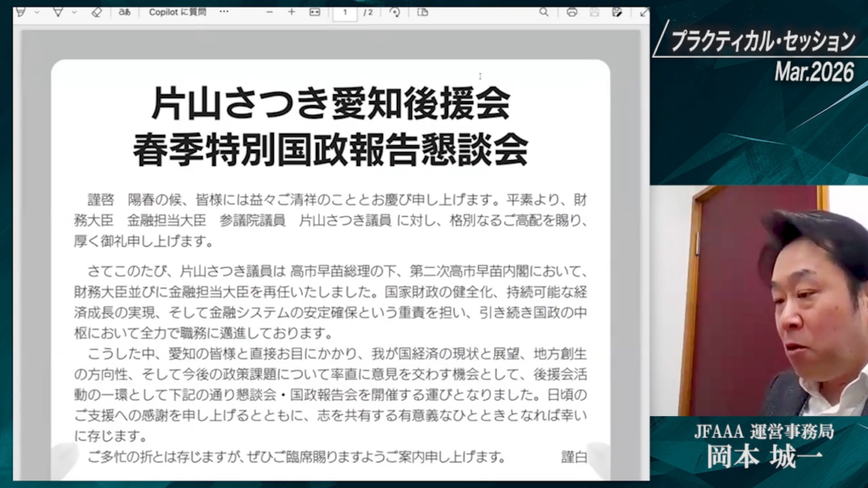Select the highlighter pen tool

(20, 12)
